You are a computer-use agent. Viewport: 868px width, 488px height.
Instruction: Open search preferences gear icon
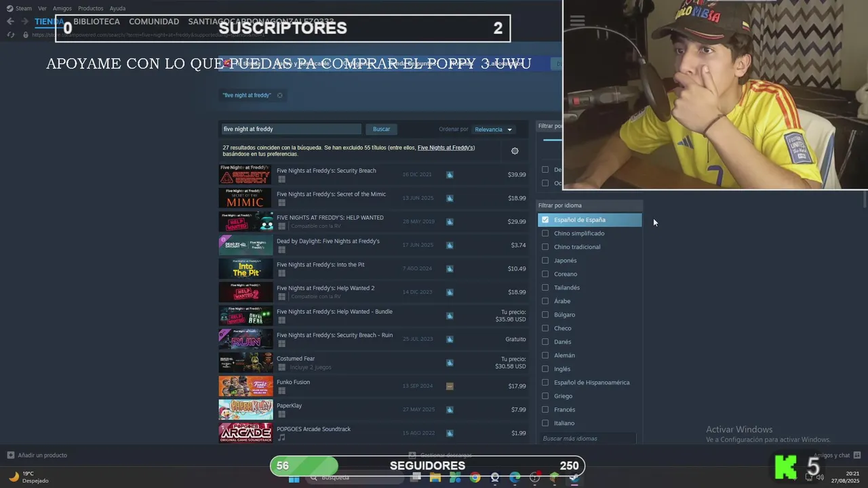pyautogui.click(x=515, y=151)
